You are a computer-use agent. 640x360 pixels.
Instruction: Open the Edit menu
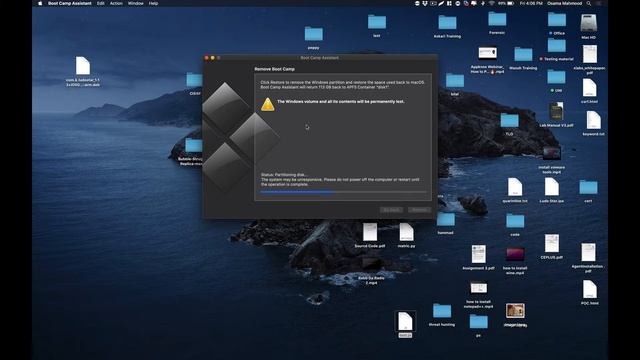[x=100, y=3]
